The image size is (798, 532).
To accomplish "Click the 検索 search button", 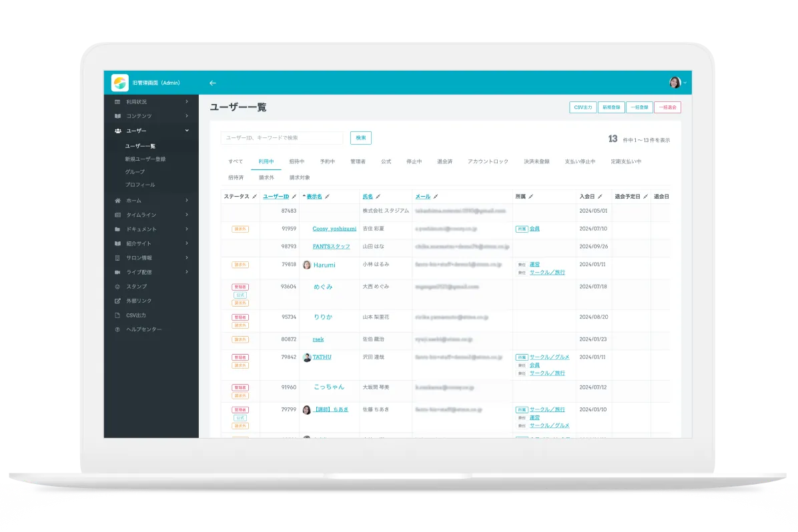I will (x=361, y=138).
